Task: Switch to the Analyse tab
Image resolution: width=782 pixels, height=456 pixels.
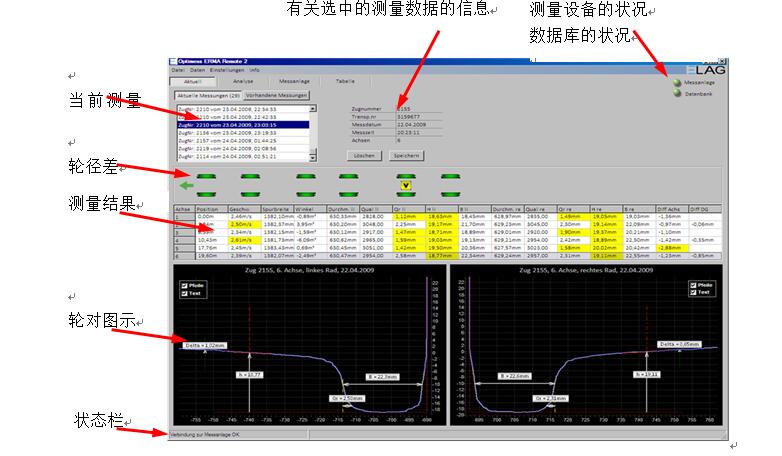Action: click(243, 81)
